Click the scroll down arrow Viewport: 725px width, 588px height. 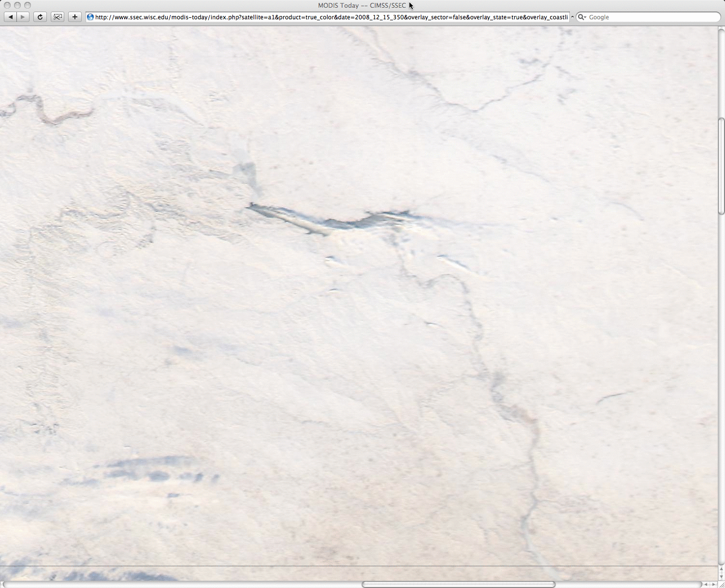pyautogui.click(x=722, y=577)
